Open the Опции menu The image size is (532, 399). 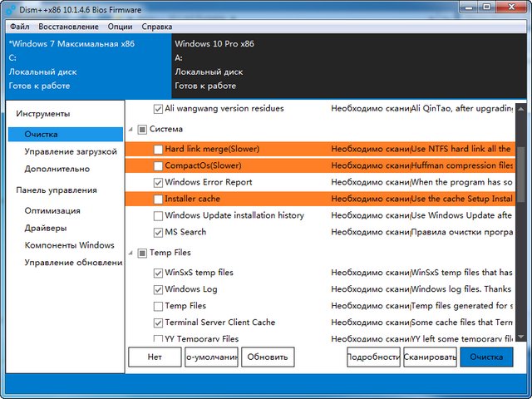[x=120, y=27]
